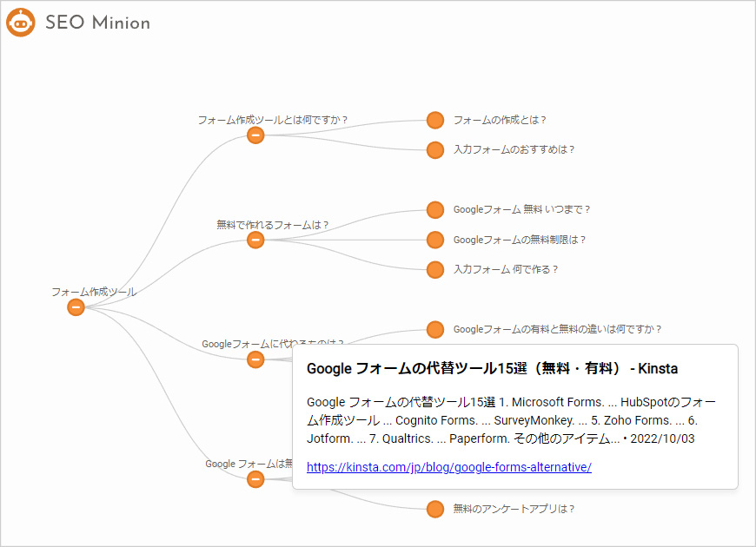This screenshot has height=547, width=756.
Task: Click the circle beside Googleフォームの有料と無料の違いは何ですか？
Action: [434, 330]
